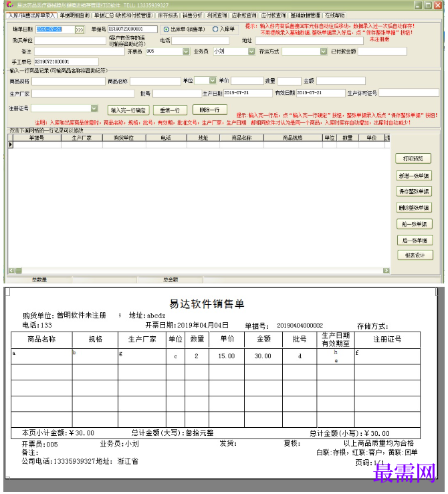
Task: Switch to 入库/销售出库单录入 tab
Action: pos(31,15)
